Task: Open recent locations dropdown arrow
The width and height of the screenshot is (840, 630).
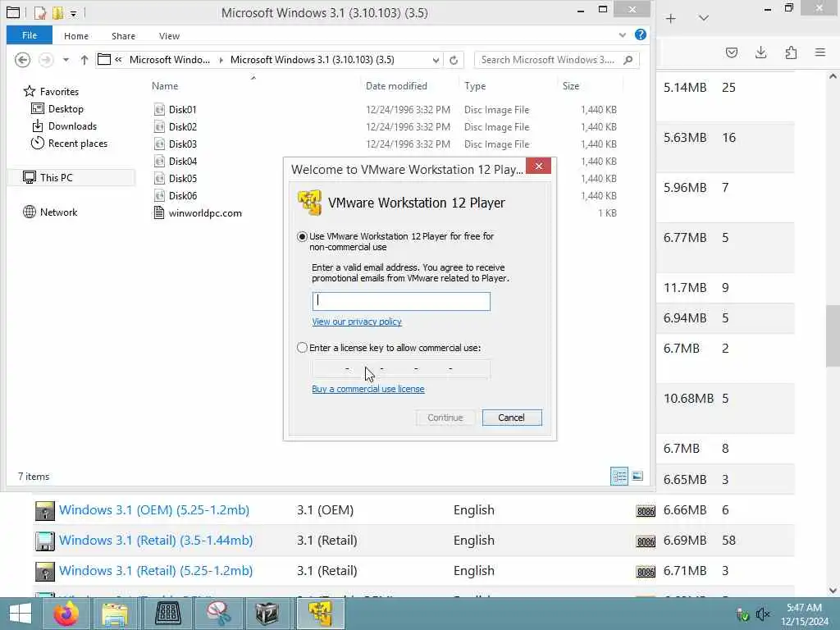Action: [x=66, y=60]
